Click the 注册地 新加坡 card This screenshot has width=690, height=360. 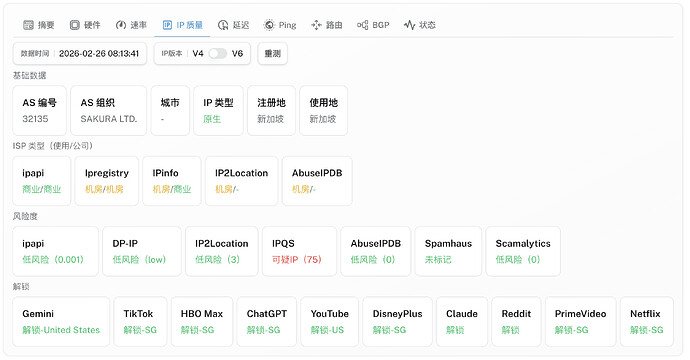pos(272,110)
